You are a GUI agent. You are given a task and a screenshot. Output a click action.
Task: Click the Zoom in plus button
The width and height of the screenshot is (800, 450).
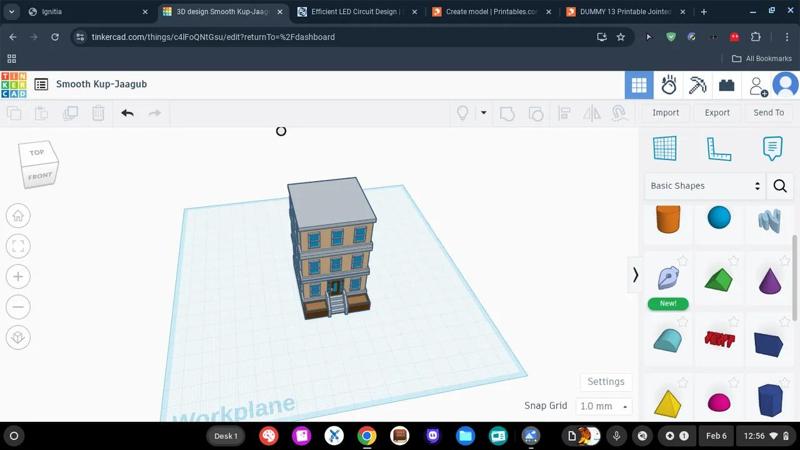[18, 277]
